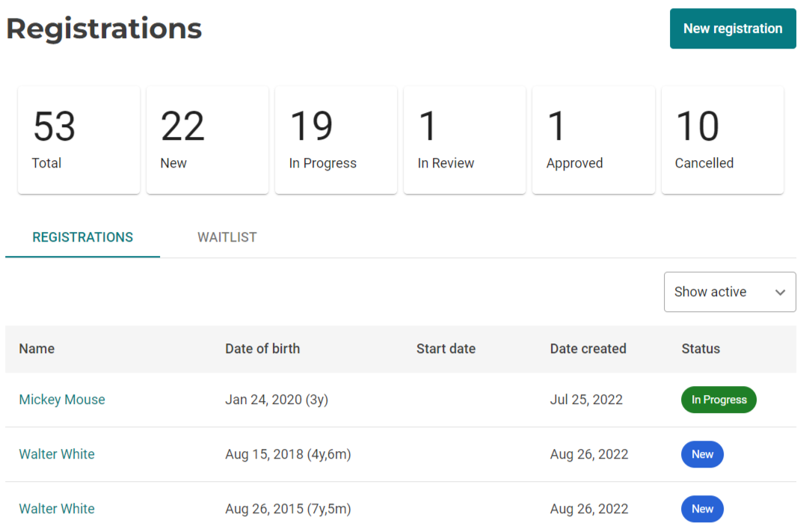Select the REGISTRATIONS tab
This screenshot has width=812, height=532.
tap(82, 236)
